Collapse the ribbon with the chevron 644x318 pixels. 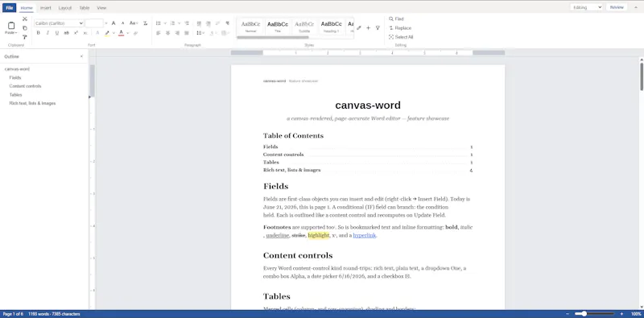636,7
